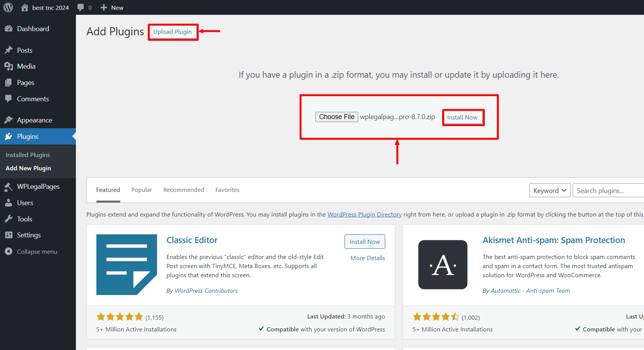Image resolution: width=644 pixels, height=350 pixels.
Task: Open the site via the best tnc 2024 home icon
Action: pyautogui.click(x=25, y=7)
